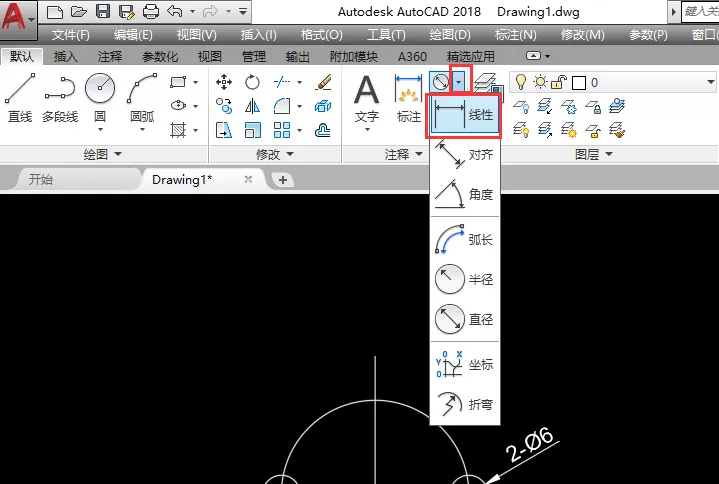Image resolution: width=719 pixels, height=484 pixels.
Task: Switch to the 注释 ribbon tab
Action: click(110, 56)
